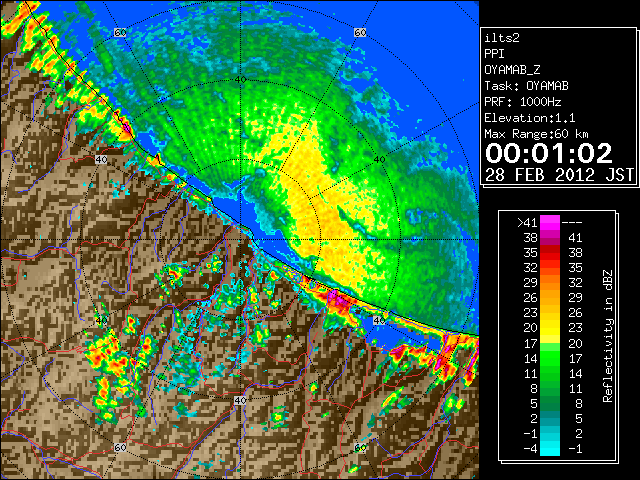Screen dimensions: 640x480
Task: Click the '40' range label on southeast coast
Action: point(379,320)
